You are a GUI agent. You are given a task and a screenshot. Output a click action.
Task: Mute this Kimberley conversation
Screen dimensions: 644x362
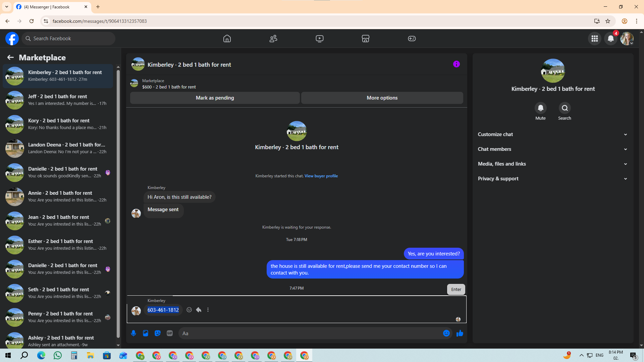(540, 108)
